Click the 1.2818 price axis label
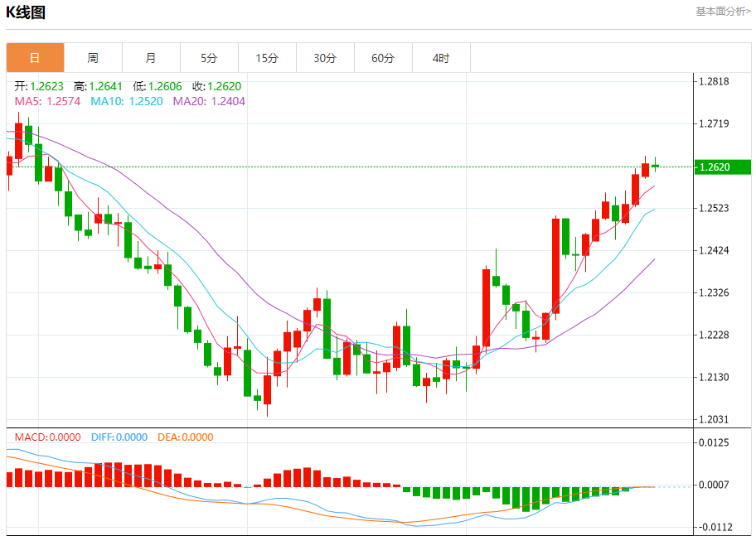This screenshot has height=536, width=756. pyautogui.click(x=714, y=81)
